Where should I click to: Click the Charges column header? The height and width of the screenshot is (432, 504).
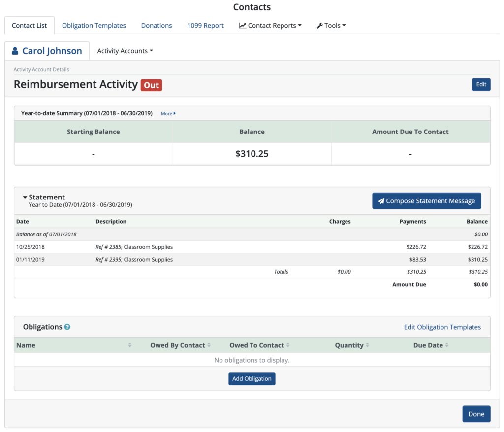click(x=340, y=222)
